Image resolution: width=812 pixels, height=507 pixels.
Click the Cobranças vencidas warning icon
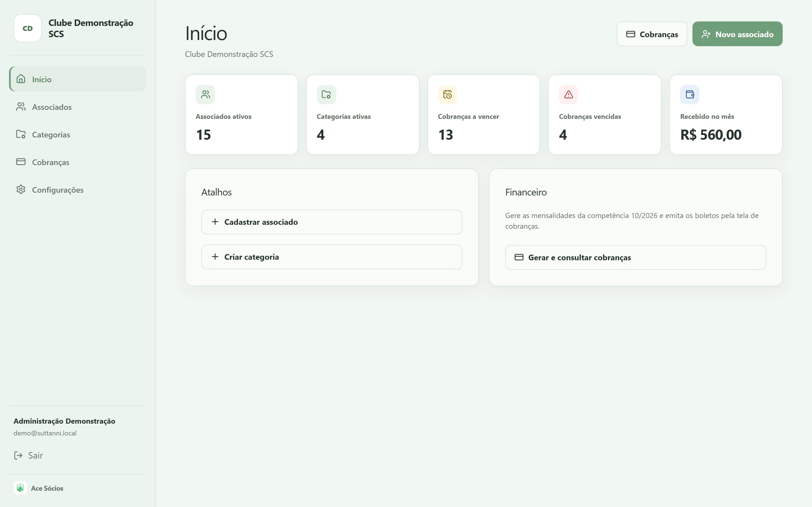568,95
